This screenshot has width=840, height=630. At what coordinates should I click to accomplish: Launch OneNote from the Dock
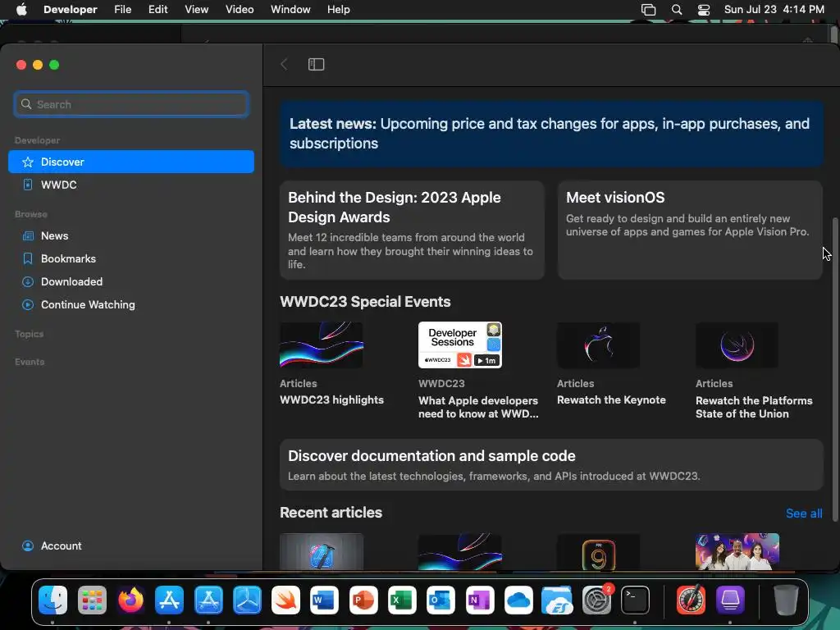pos(479,600)
